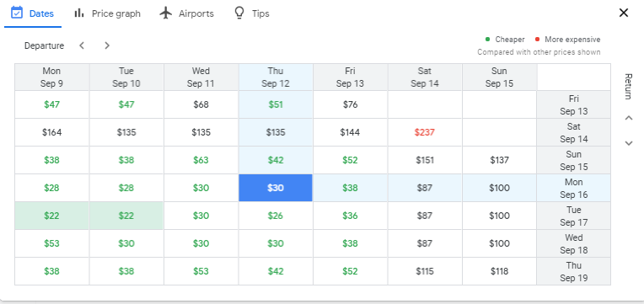Open the Tips tab
Viewport: 644px width, 304px height.
[x=252, y=13]
